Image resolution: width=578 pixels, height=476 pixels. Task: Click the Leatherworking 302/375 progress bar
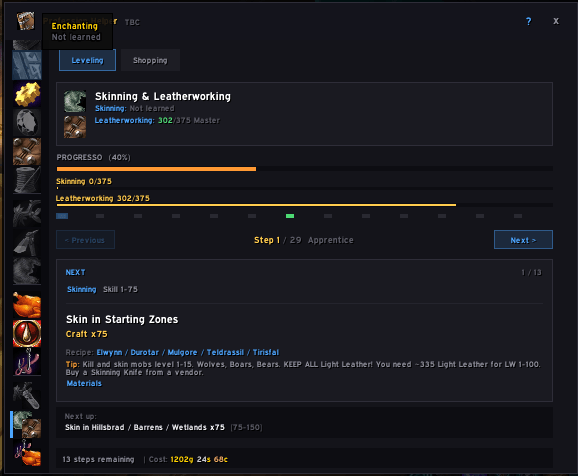click(x=304, y=205)
